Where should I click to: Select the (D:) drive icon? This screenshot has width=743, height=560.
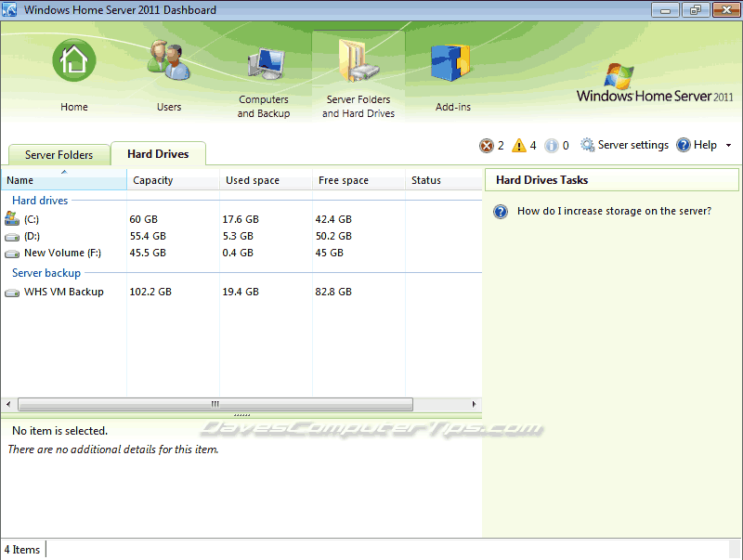click(x=12, y=237)
